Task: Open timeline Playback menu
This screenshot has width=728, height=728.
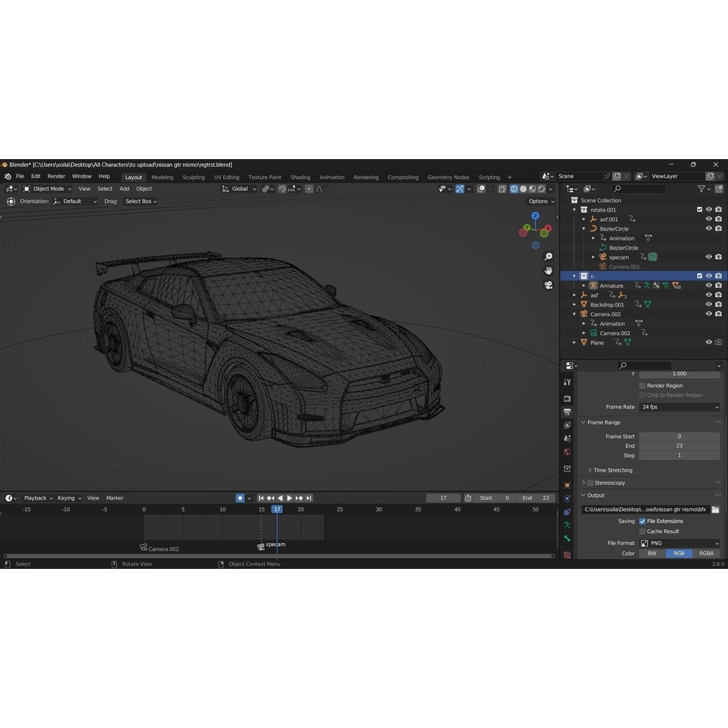Action: click(x=38, y=498)
